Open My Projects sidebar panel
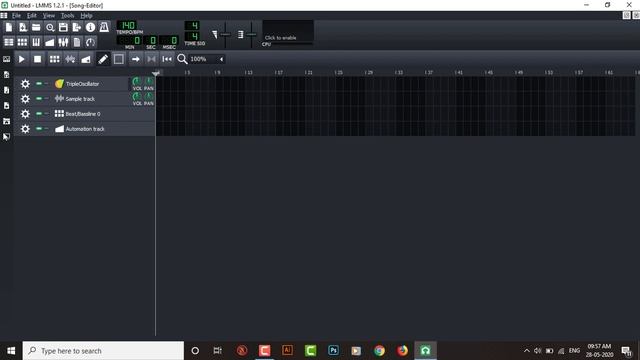 7,75
